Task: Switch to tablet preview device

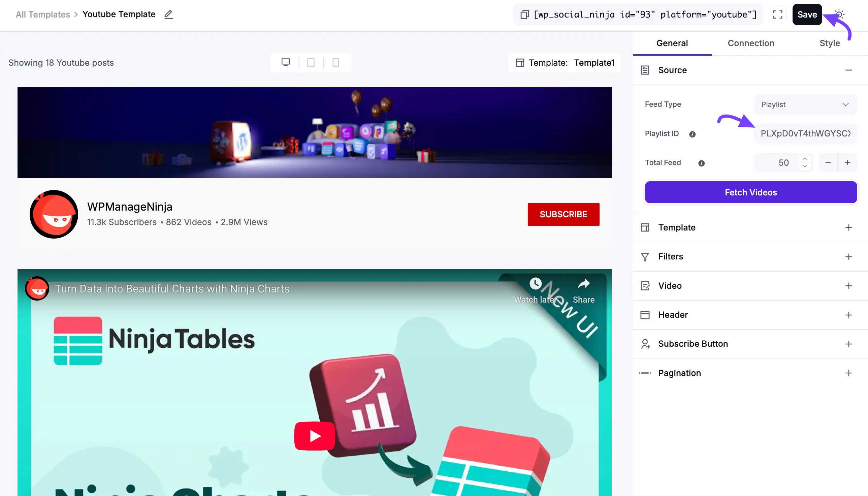Action: pos(311,62)
